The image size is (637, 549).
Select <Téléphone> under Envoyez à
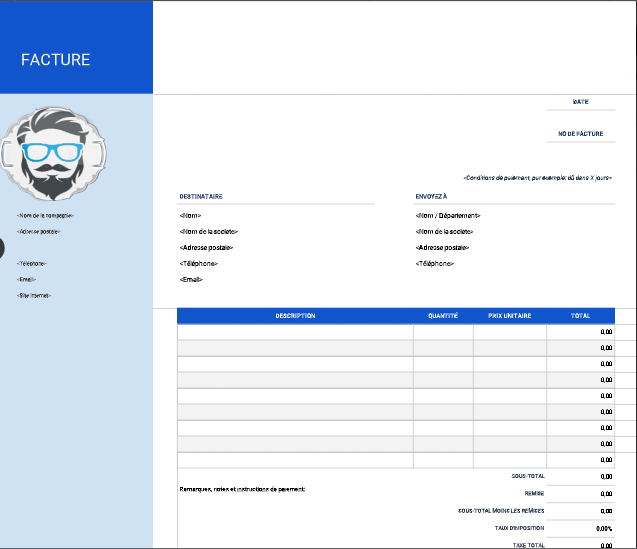point(434,264)
